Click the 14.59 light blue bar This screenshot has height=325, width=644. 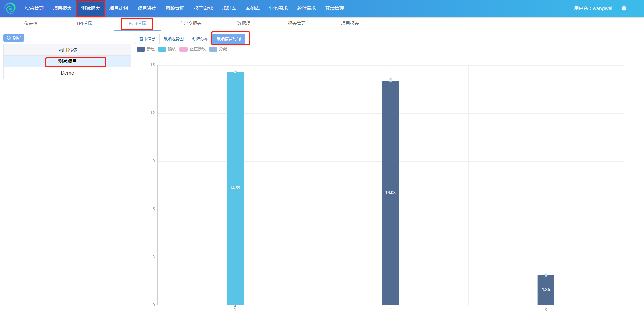pyautogui.click(x=235, y=188)
